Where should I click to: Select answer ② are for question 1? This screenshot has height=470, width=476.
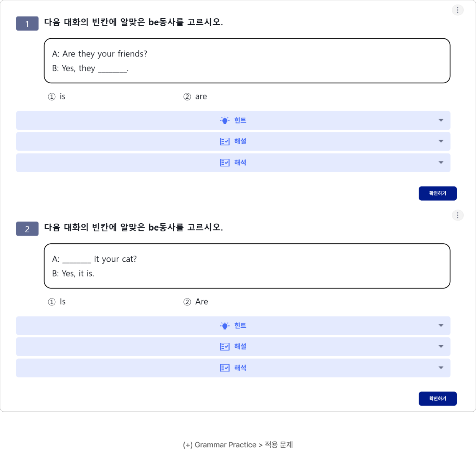click(x=195, y=97)
